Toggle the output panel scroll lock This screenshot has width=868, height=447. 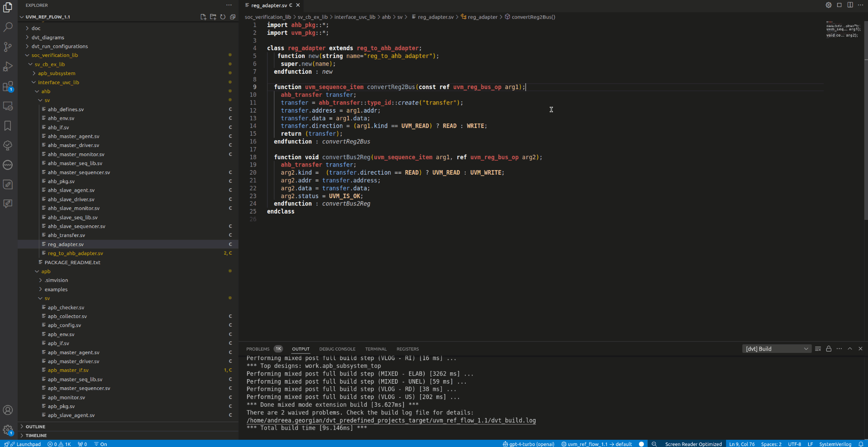[829, 349]
